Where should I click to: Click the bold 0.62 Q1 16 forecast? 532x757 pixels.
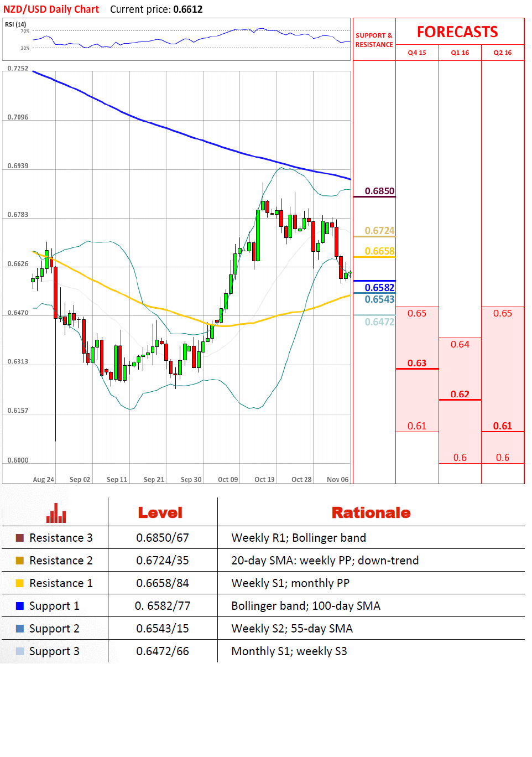click(460, 394)
